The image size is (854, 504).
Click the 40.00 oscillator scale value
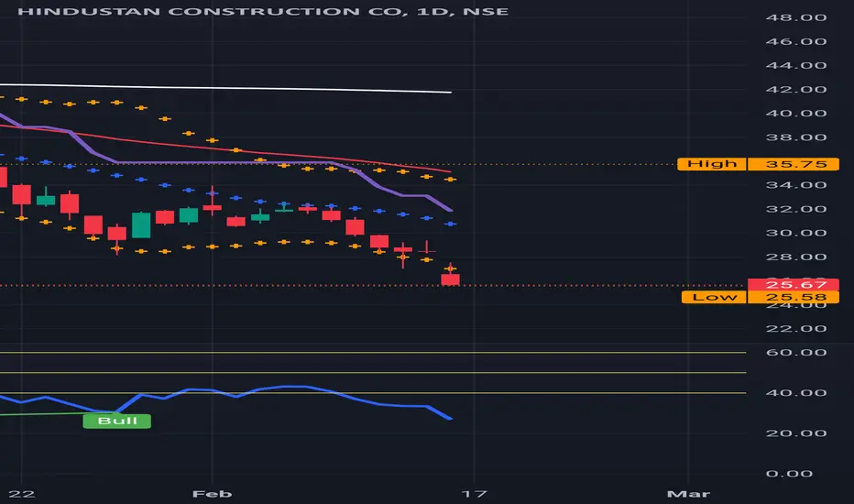pos(795,393)
